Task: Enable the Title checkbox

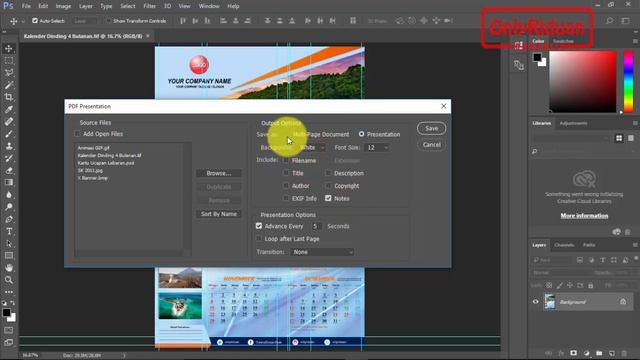Action: click(286, 173)
